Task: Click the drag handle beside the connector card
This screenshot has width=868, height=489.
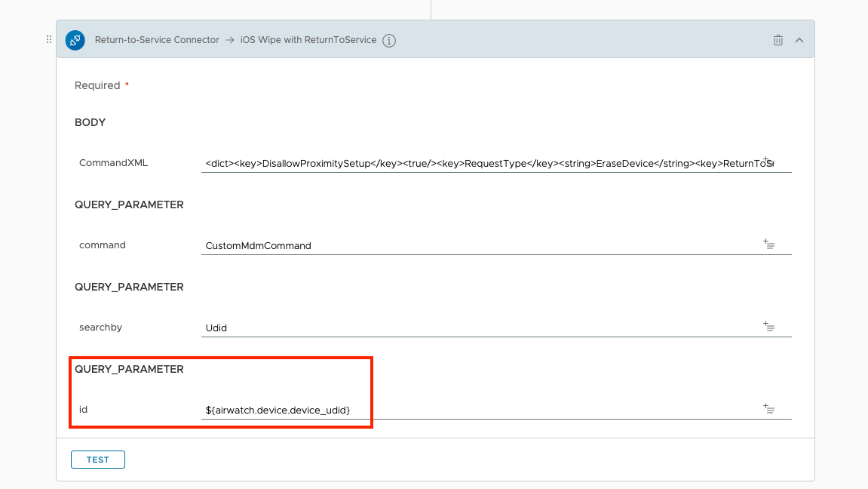Action: click(49, 40)
